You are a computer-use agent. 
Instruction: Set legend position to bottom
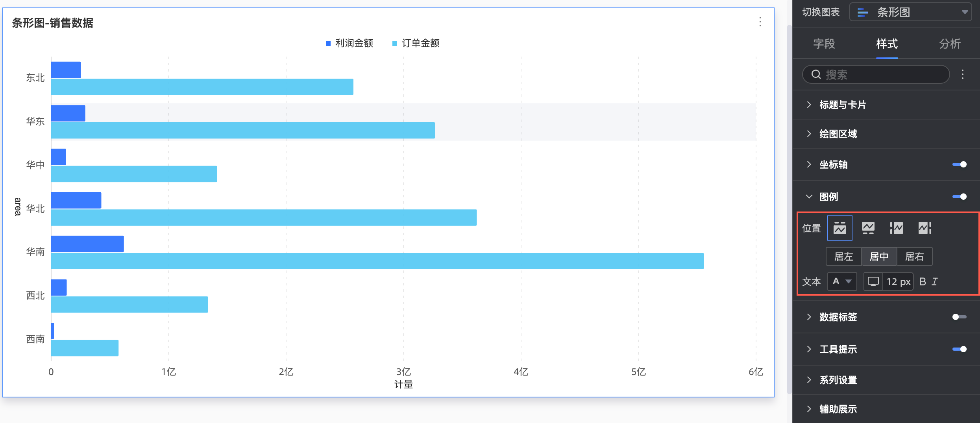tap(868, 228)
